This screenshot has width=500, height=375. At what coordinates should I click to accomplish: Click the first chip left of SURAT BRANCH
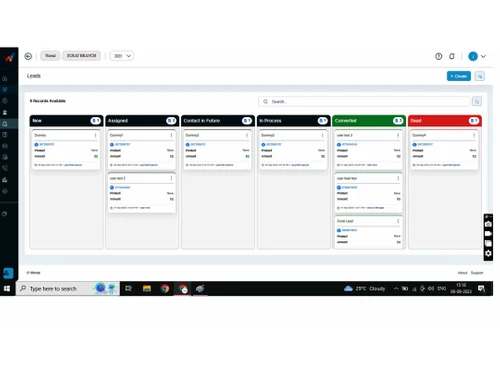(50, 56)
